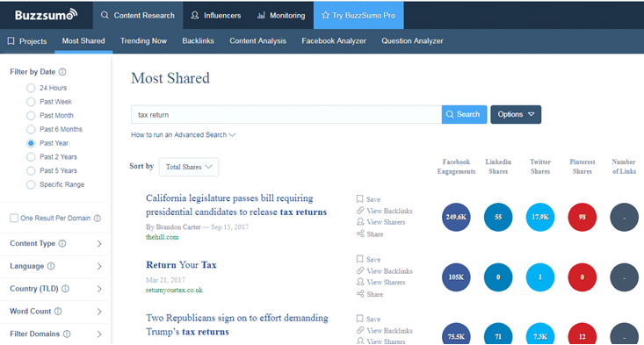Open the Content Research tab
This screenshot has width=644, height=345.
pyautogui.click(x=138, y=15)
